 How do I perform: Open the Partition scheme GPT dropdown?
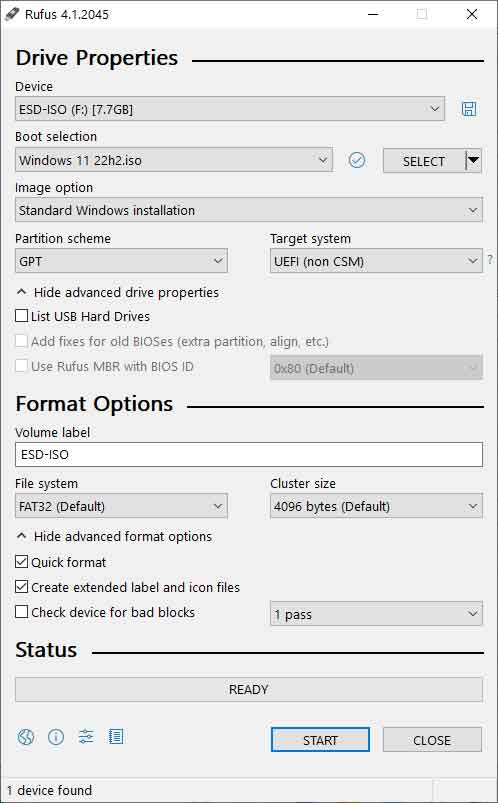click(x=121, y=261)
